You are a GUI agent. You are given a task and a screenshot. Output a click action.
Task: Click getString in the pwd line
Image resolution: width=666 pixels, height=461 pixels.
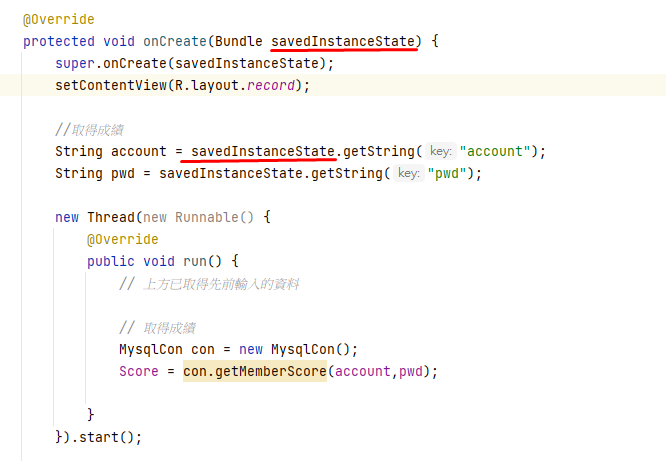[347, 173]
